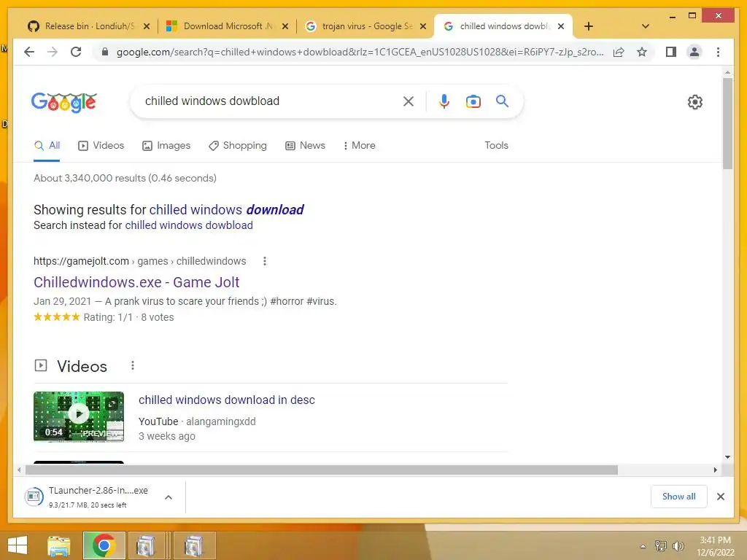
Task: Open 'chilled windows download in desc' video
Action: coord(227,400)
